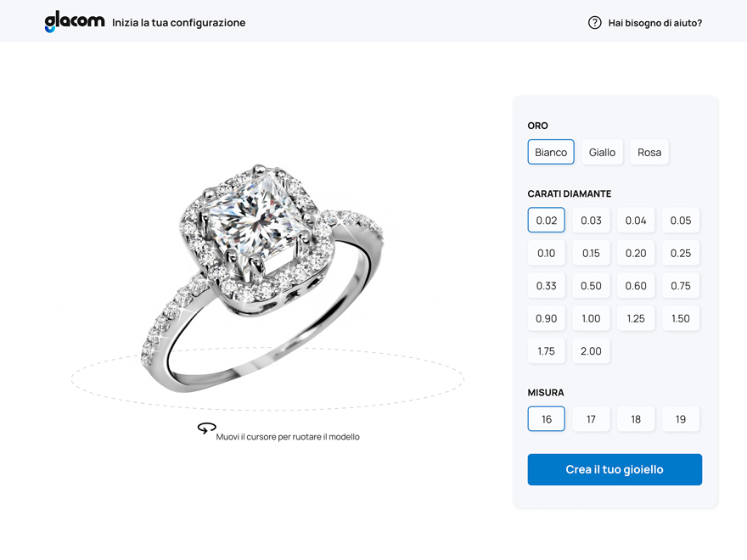Select 0.75 carat diamond
This screenshot has width=747, height=560.
[x=681, y=285]
